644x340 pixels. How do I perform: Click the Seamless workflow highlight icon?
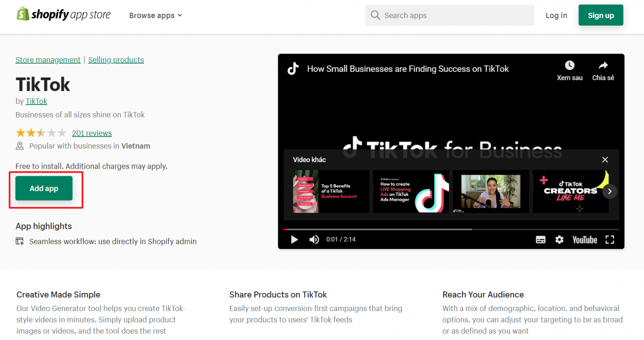click(20, 241)
